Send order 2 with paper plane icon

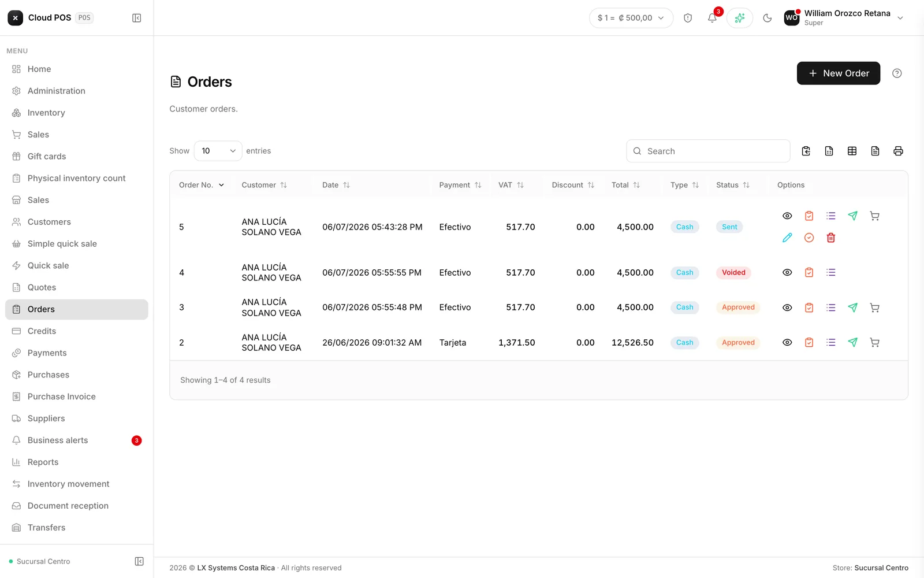tap(853, 343)
